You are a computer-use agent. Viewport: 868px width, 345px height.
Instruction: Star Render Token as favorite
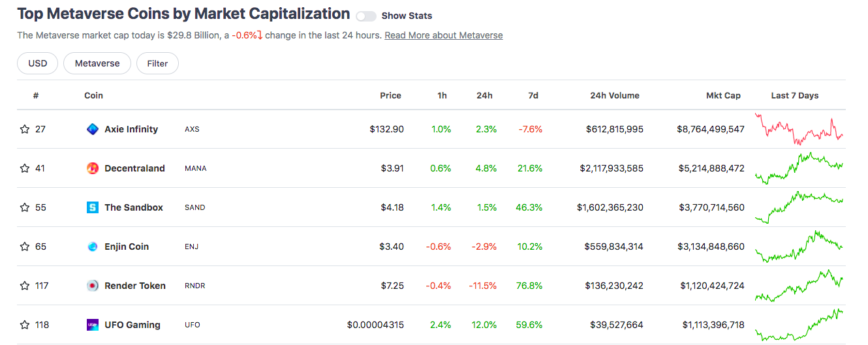tap(25, 286)
